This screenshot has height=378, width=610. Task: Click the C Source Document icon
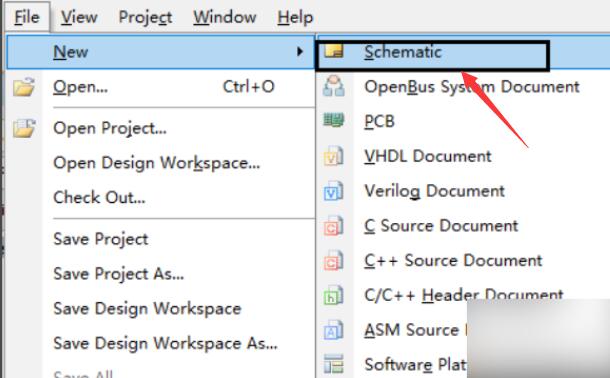coord(334,226)
